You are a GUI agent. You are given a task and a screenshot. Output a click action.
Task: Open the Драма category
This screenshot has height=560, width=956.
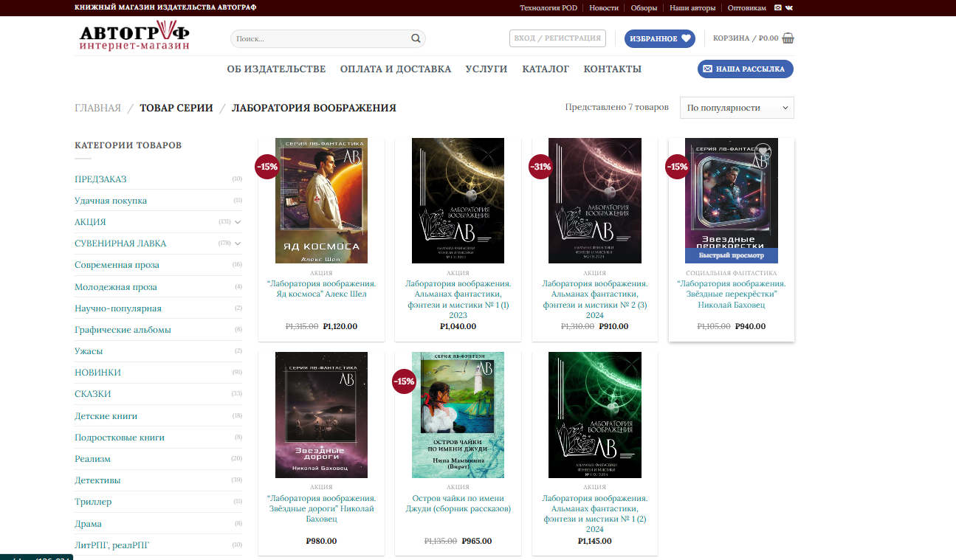(x=88, y=524)
